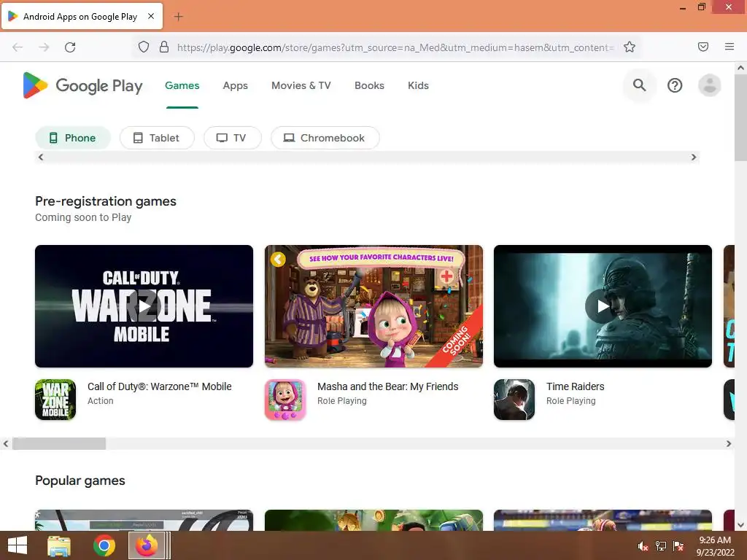Screen dimensions: 747x560
Task: Switch to the Apps tab
Action: coord(236,86)
